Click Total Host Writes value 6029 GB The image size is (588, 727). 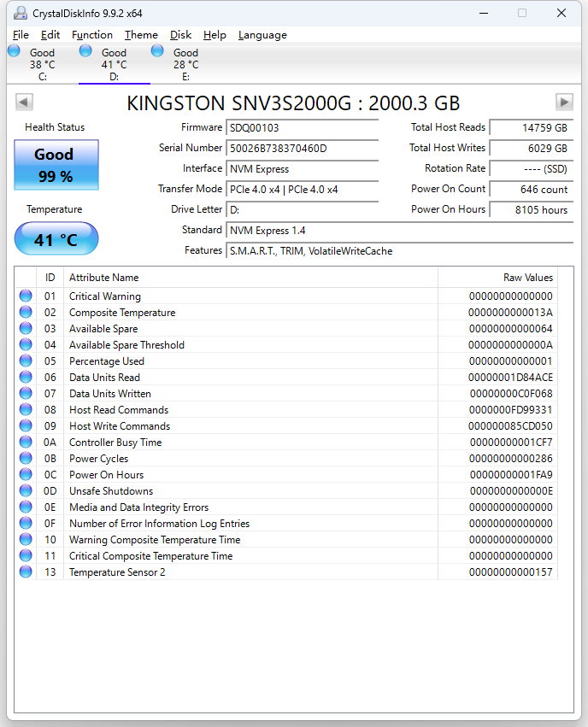click(532, 148)
